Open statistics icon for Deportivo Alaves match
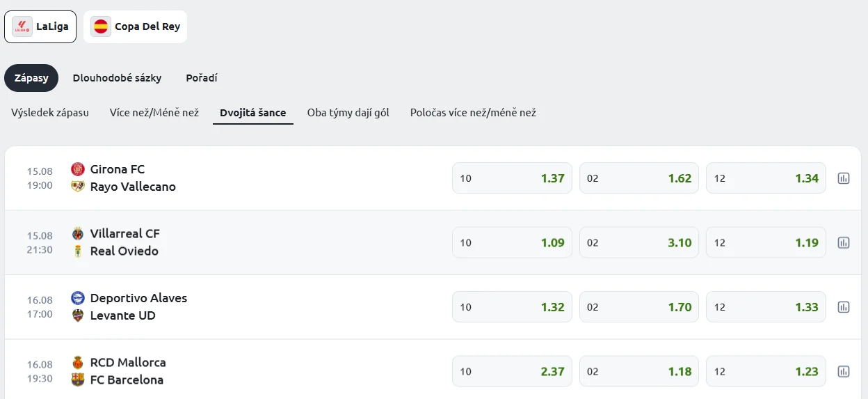This screenshot has width=868, height=399. pyautogui.click(x=843, y=307)
